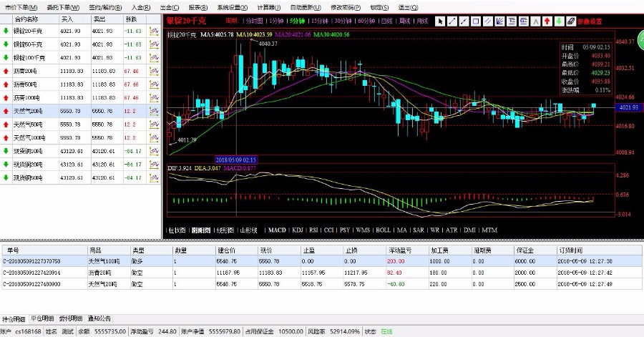
Task: Switch chart period to 周线
Action: pyautogui.click(x=404, y=21)
